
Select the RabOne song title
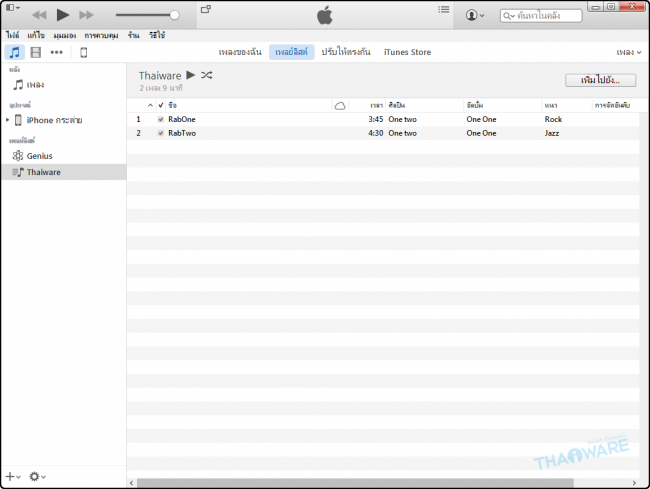pos(182,119)
